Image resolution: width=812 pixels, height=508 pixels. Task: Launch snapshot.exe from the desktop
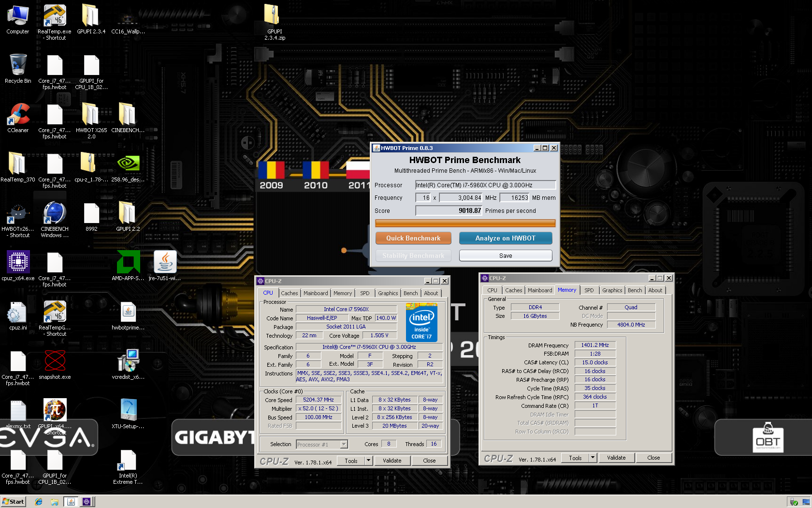pyautogui.click(x=55, y=365)
